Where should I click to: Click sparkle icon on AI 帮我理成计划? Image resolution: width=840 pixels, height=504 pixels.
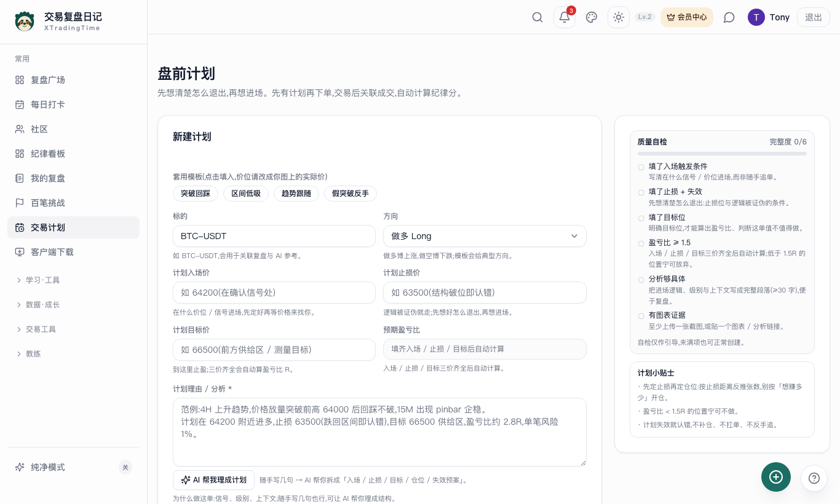[x=186, y=480]
